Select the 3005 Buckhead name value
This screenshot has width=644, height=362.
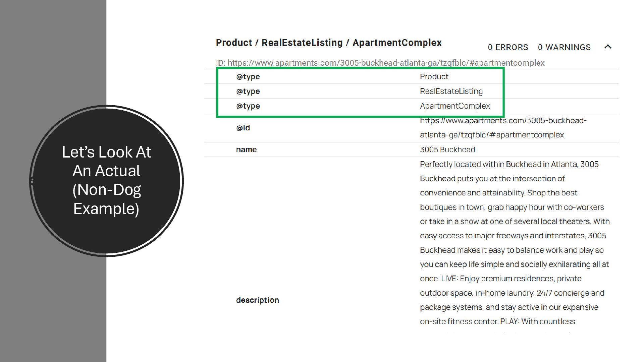447,149
